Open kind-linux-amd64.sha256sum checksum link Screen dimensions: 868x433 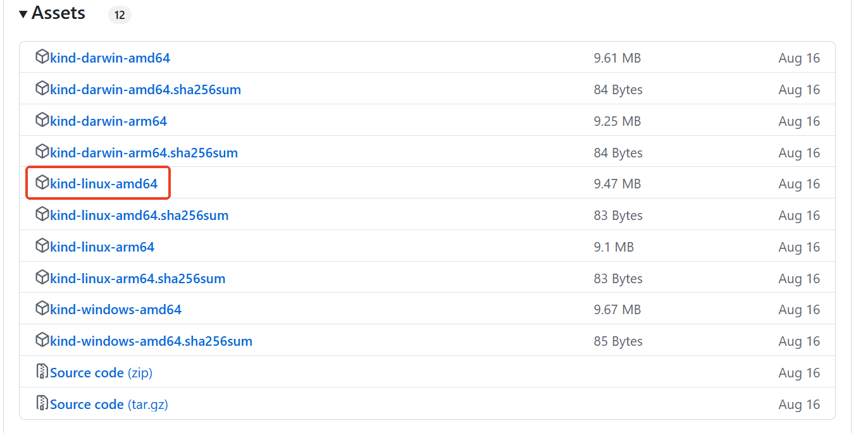[139, 216]
